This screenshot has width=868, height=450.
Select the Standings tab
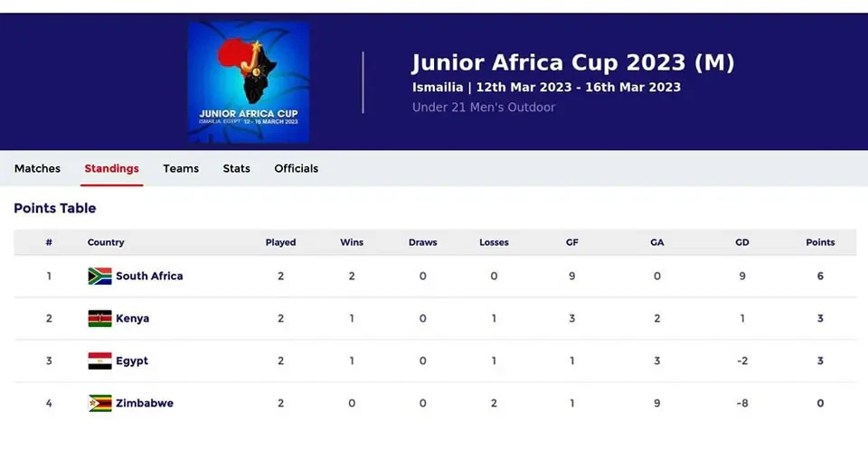(111, 169)
